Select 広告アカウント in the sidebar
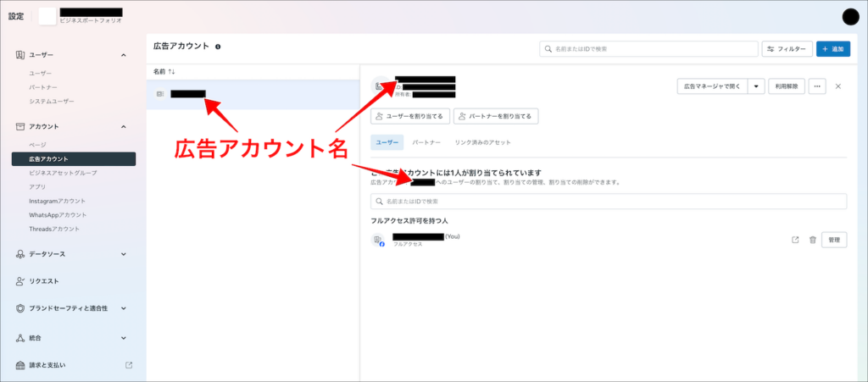Viewport: 868px width, 382px height. [x=74, y=159]
